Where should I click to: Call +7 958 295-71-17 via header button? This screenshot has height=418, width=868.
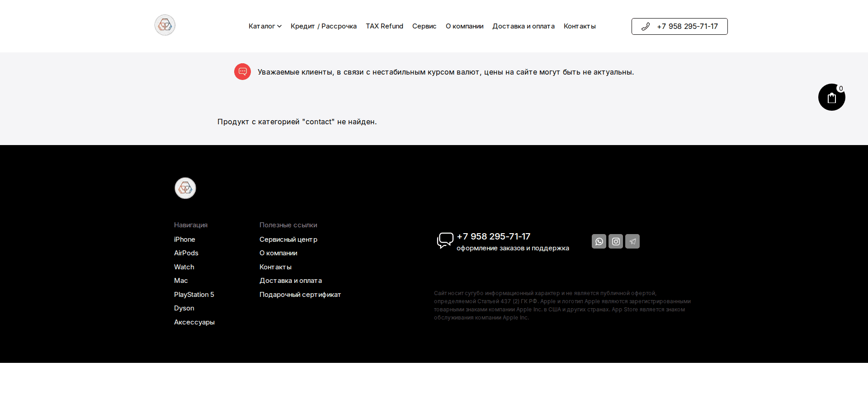pyautogui.click(x=687, y=26)
